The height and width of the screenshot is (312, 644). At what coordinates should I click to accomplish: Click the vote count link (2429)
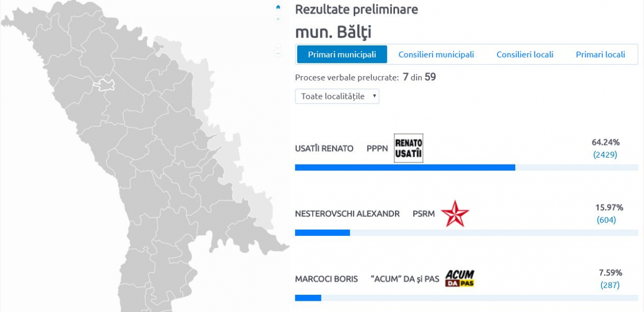(605, 154)
